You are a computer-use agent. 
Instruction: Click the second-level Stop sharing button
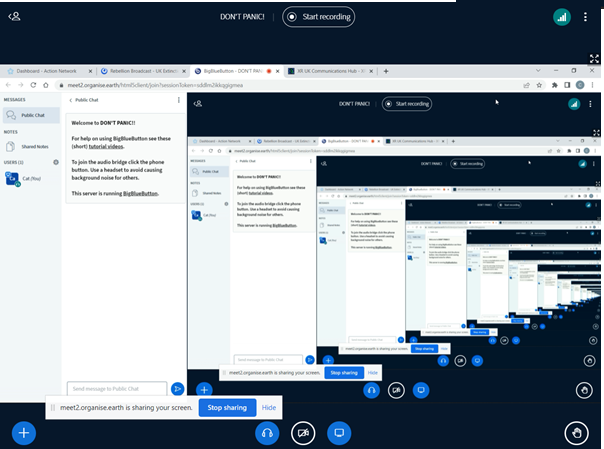pos(344,373)
